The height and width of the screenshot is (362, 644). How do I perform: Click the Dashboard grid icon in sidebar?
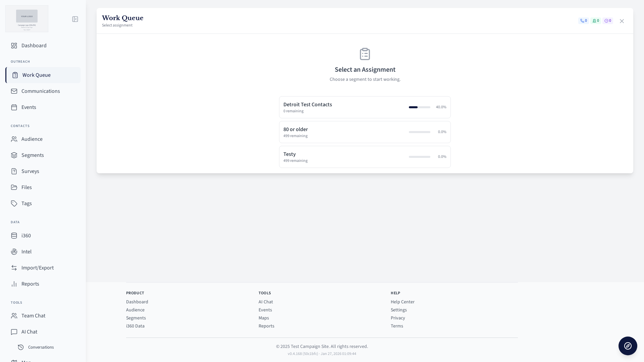pyautogui.click(x=14, y=46)
